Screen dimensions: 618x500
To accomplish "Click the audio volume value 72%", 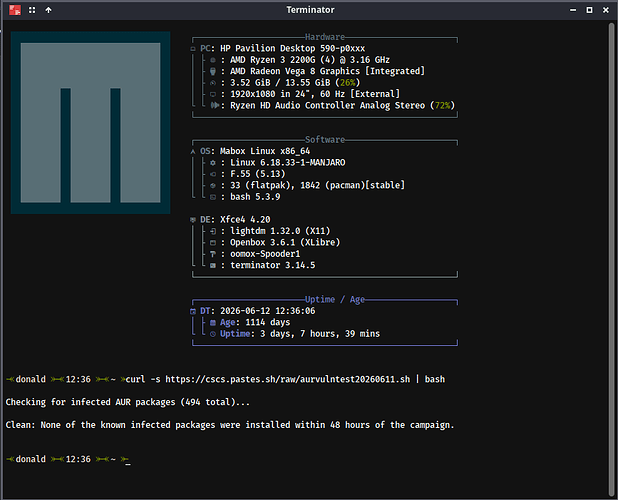I will pyautogui.click(x=443, y=106).
